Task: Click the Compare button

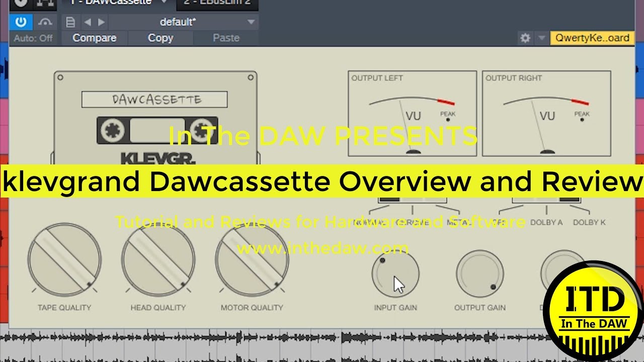Action: pos(94,38)
